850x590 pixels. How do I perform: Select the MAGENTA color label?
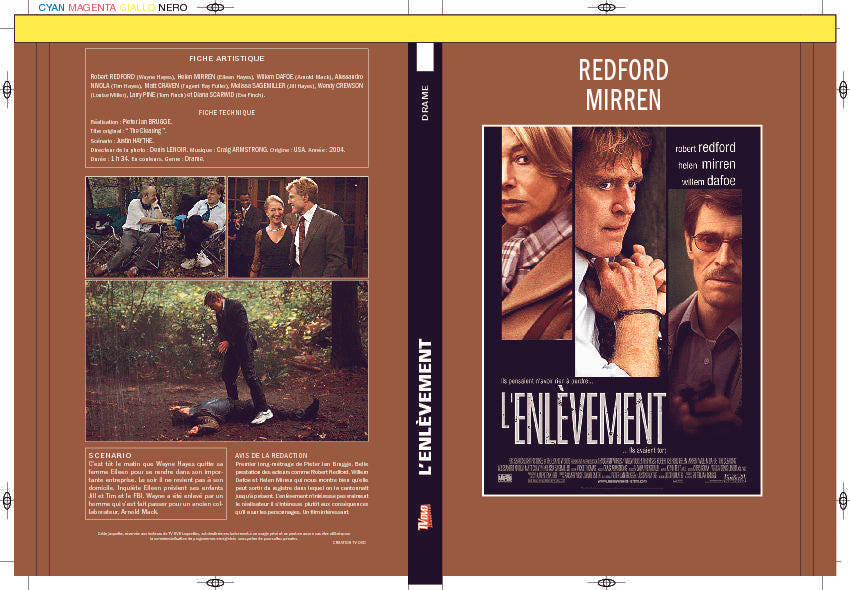[x=92, y=6]
